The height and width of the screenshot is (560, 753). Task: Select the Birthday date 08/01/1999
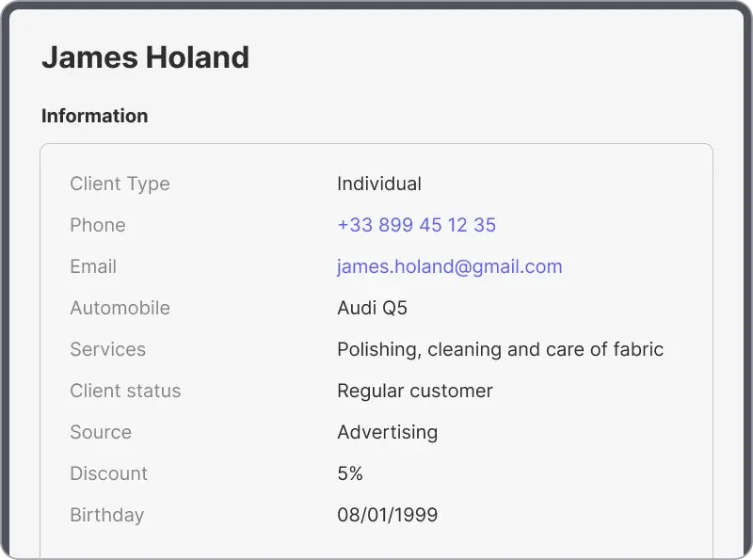tap(388, 515)
